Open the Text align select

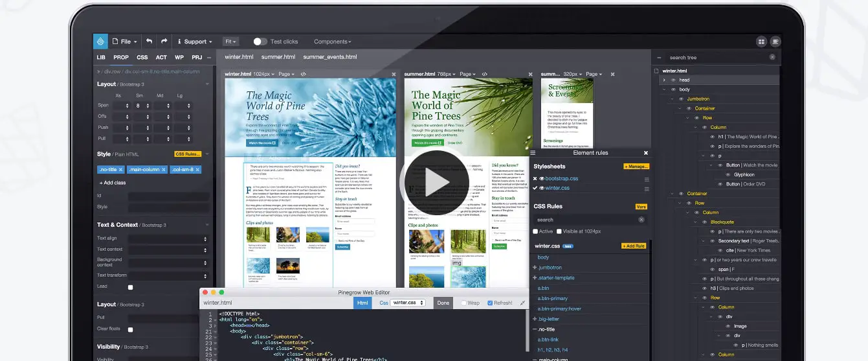click(x=169, y=239)
